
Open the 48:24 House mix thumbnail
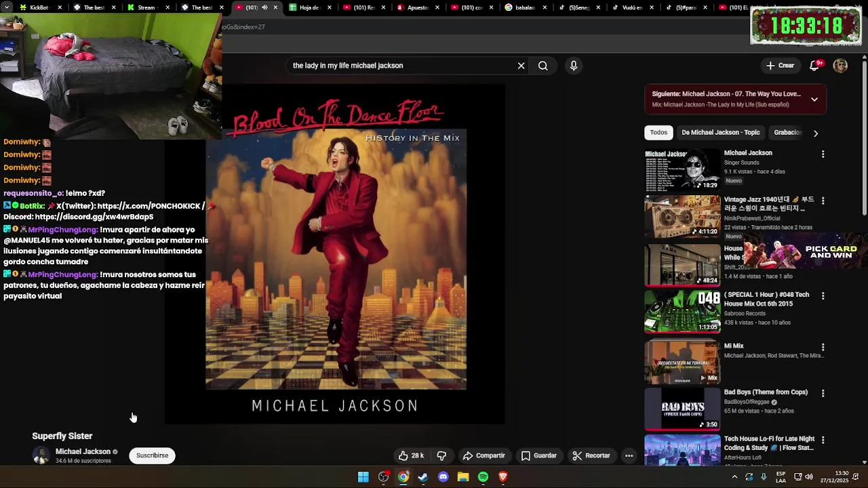[x=682, y=265]
